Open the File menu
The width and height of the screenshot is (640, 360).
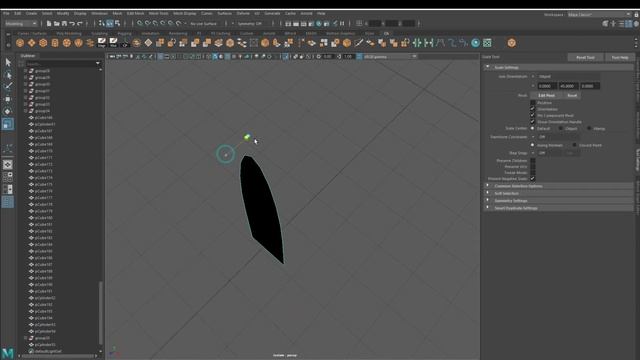6,13
